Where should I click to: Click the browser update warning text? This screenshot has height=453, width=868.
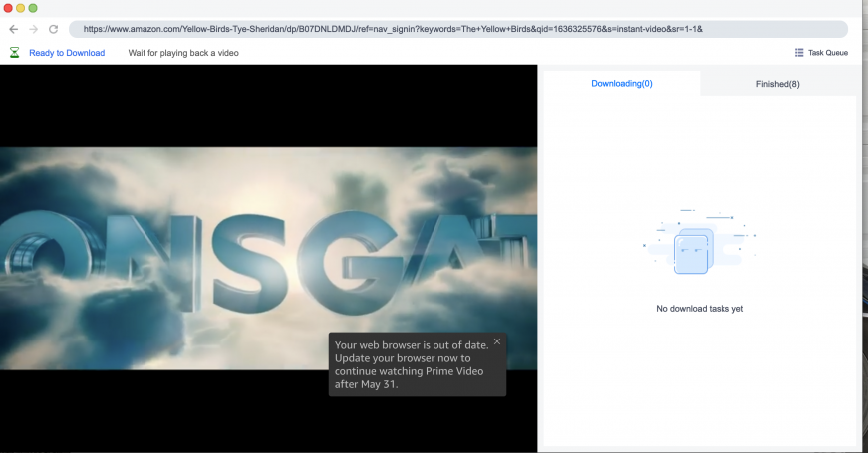tap(411, 364)
